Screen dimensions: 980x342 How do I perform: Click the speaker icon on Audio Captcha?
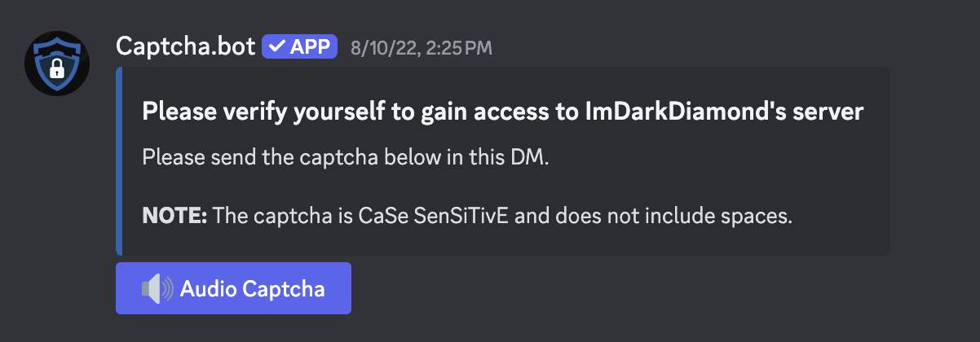click(157, 288)
